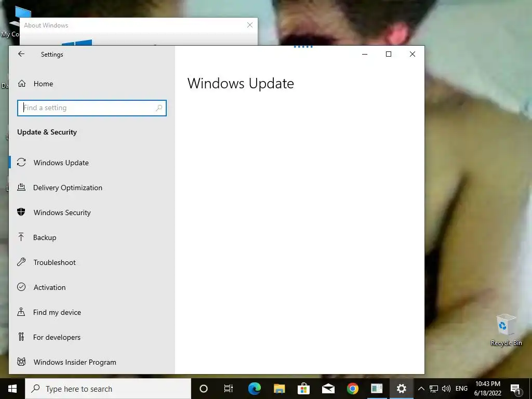Open network status tray icon
Screen dimensions: 532x399
pyautogui.click(x=434, y=389)
